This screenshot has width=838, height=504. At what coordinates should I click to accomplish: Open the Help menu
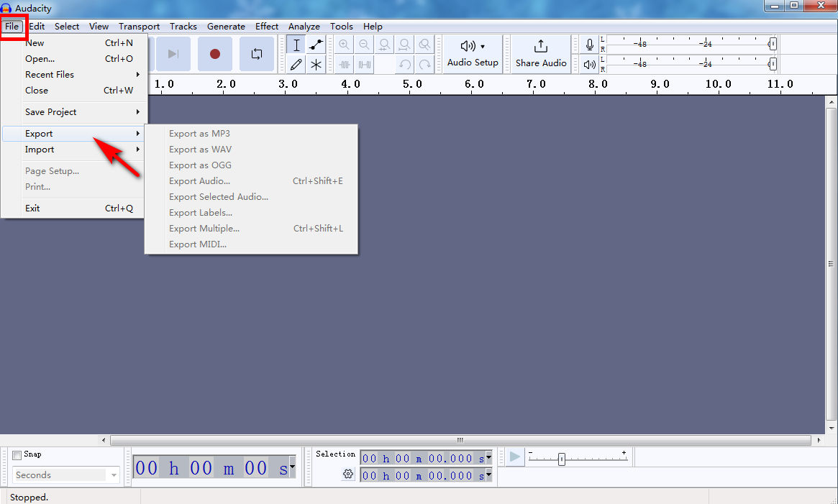click(373, 26)
